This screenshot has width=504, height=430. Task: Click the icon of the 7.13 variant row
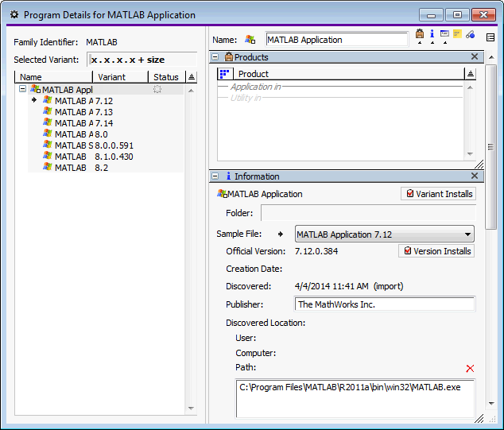(x=47, y=111)
